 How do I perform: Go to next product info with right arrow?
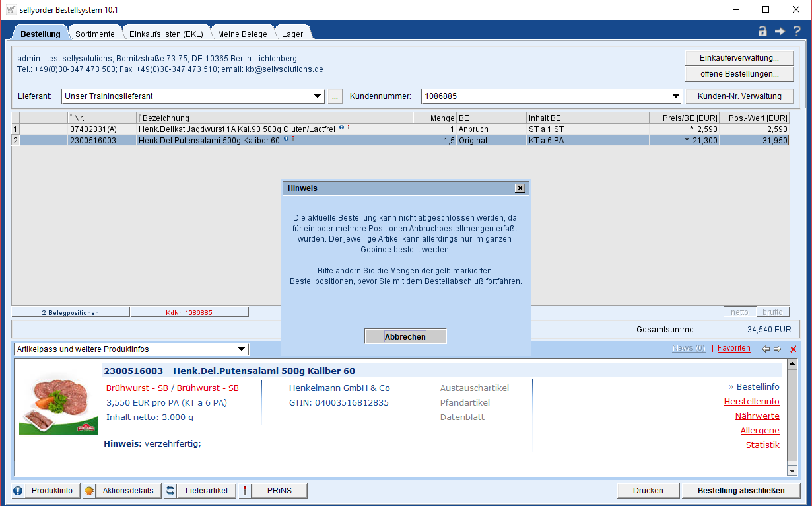[x=777, y=349]
